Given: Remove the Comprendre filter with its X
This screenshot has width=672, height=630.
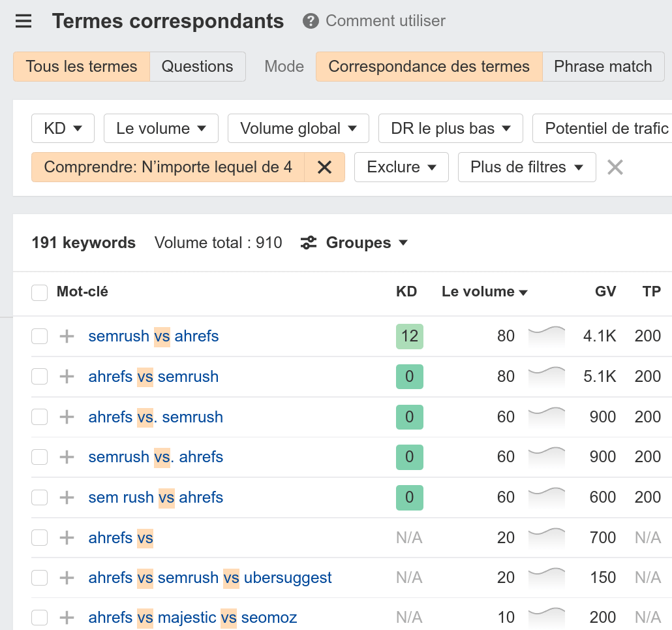Looking at the screenshot, I should tap(324, 167).
